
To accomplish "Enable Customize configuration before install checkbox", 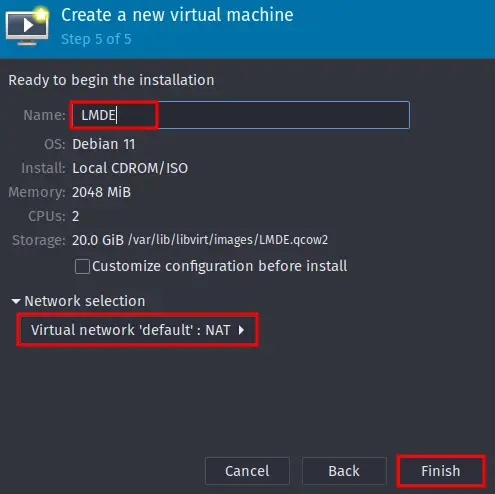I will [x=82, y=267].
